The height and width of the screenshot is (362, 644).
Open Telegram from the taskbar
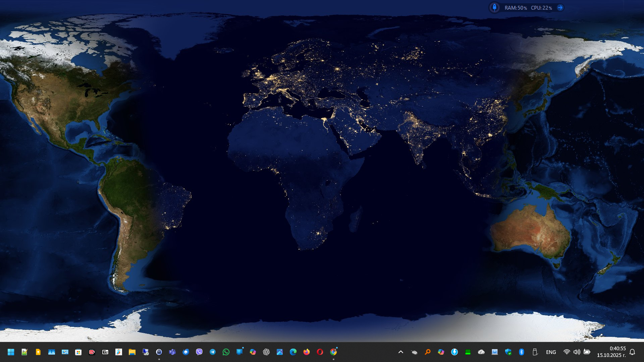click(x=213, y=352)
